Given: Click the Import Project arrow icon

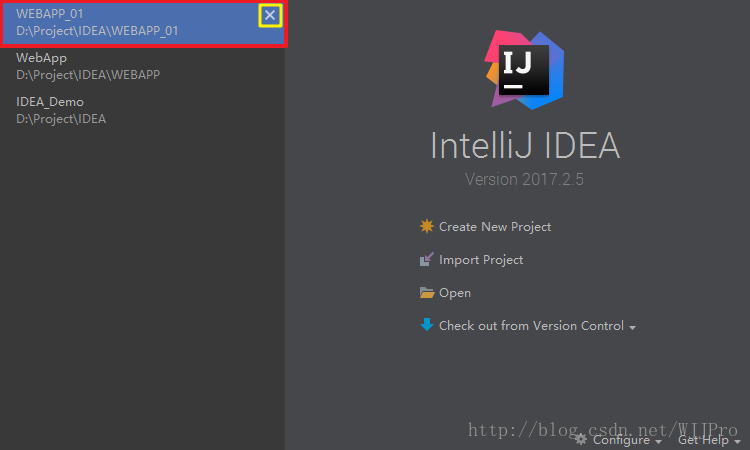Looking at the screenshot, I should tap(427, 260).
